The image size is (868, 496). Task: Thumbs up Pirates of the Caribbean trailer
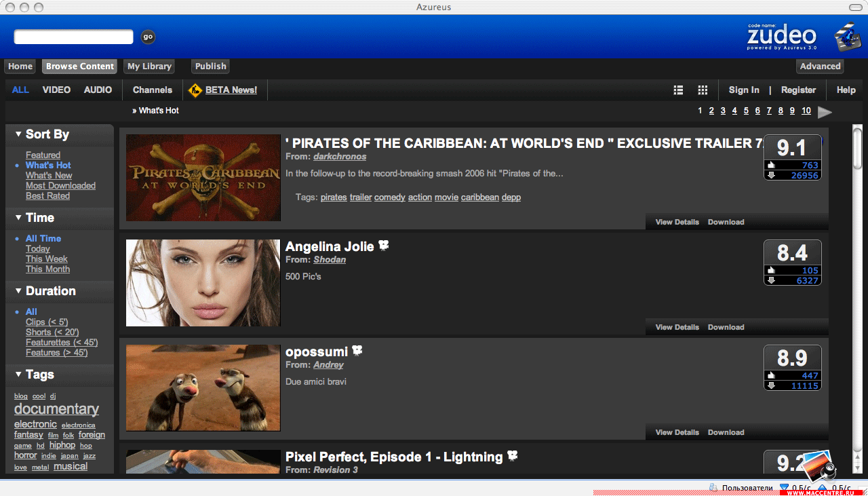pyautogui.click(x=771, y=165)
